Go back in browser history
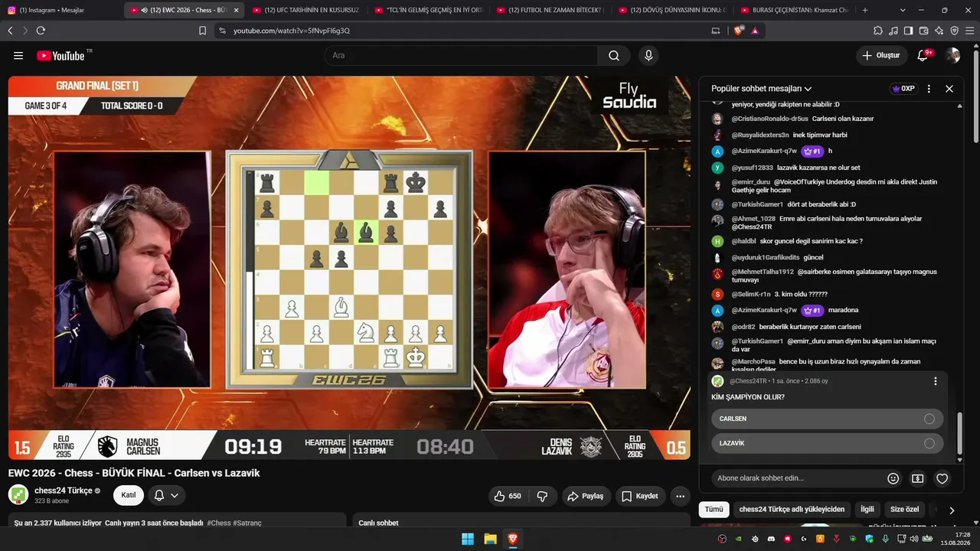Viewport: 980px width, 551px height. click(x=10, y=31)
